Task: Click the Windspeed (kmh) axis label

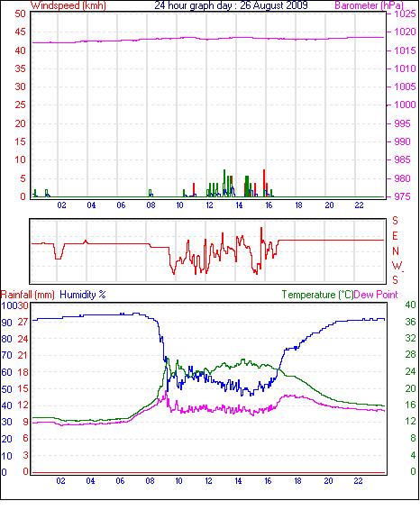Action: pyautogui.click(x=68, y=5)
